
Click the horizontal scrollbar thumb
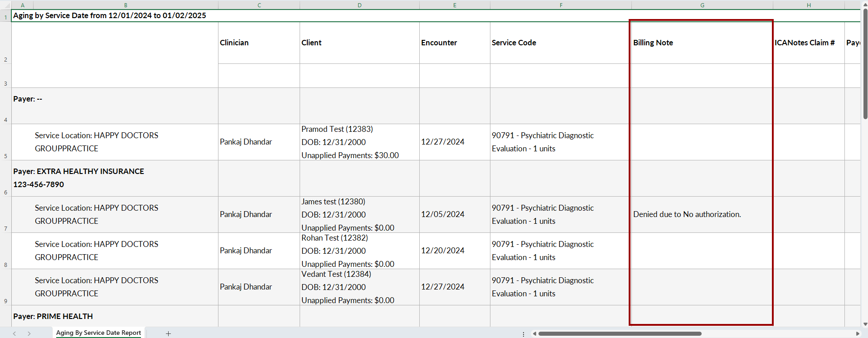(x=620, y=333)
